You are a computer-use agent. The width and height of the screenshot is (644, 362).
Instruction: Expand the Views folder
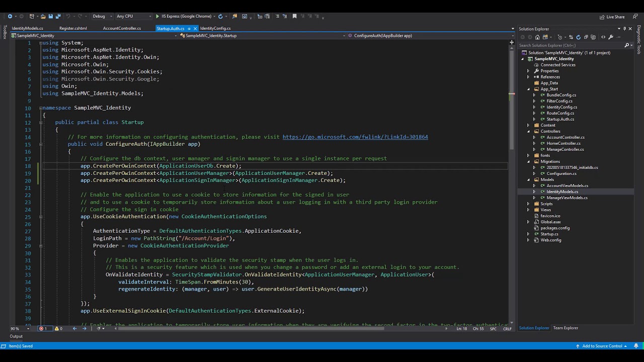click(528, 210)
